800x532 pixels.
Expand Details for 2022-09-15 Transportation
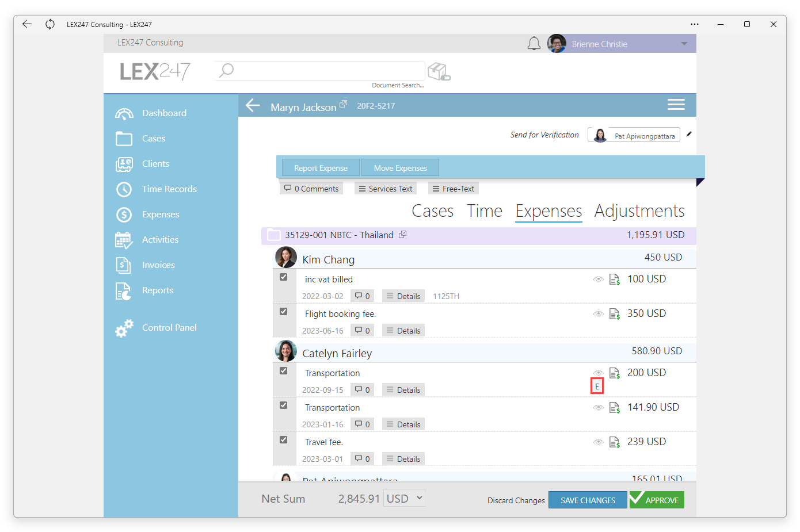403,390
